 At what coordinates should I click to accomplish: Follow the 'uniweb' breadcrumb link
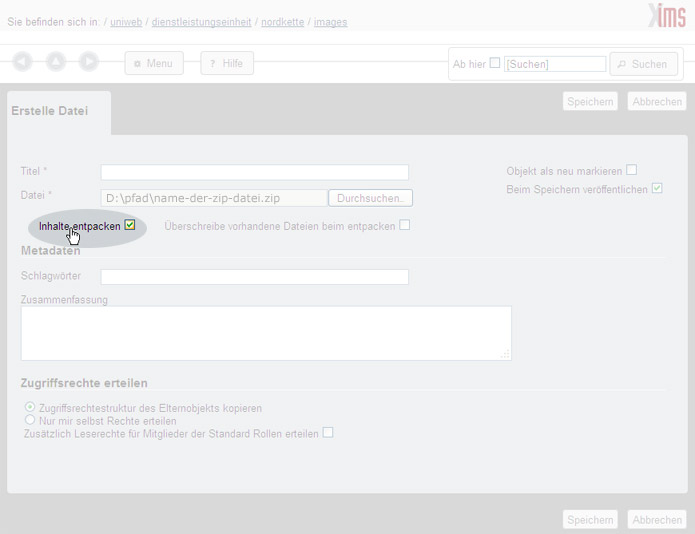pyautogui.click(x=126, y=22)
